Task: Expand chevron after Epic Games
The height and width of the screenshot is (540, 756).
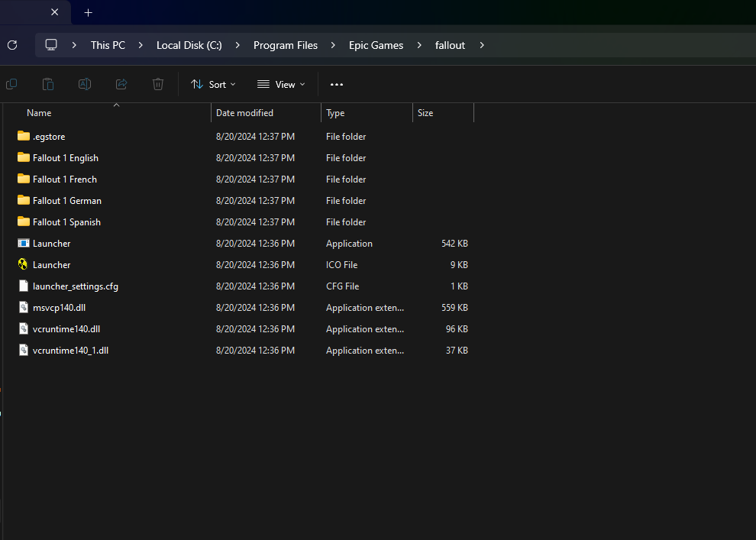Action: (419, 45)
